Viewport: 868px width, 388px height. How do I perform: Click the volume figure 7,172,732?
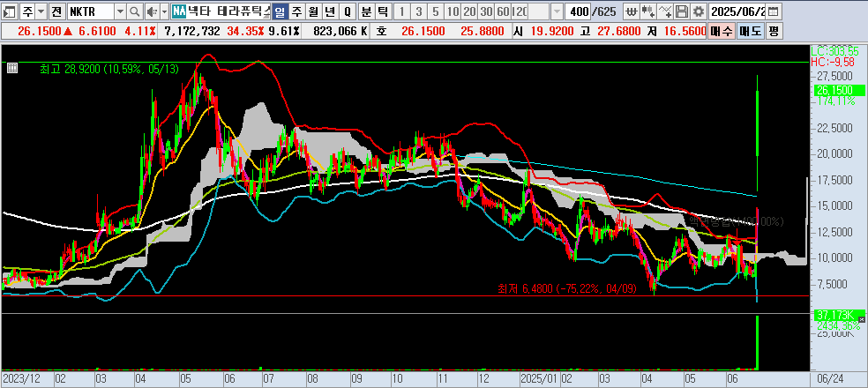[192, 32]
